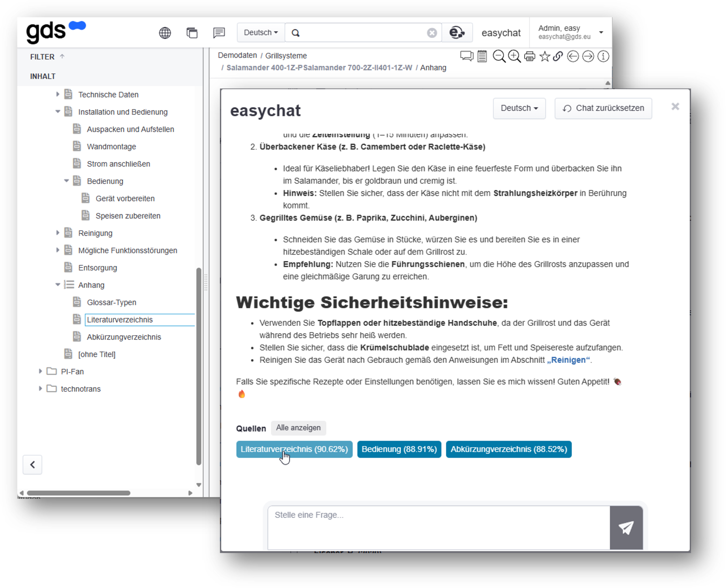Zoom in using the magnifier plus icon
Viewport: 726px width, 588px height.
click(x=514, y=56)
